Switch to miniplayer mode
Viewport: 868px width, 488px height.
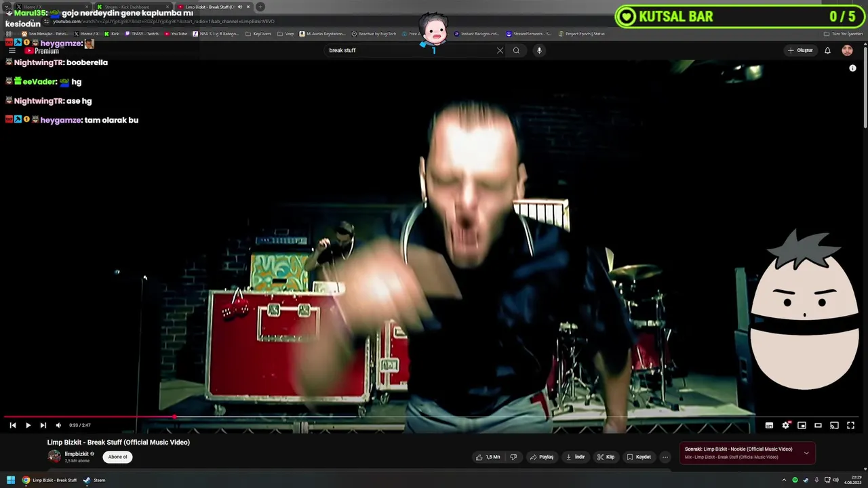tap(802, 425)
